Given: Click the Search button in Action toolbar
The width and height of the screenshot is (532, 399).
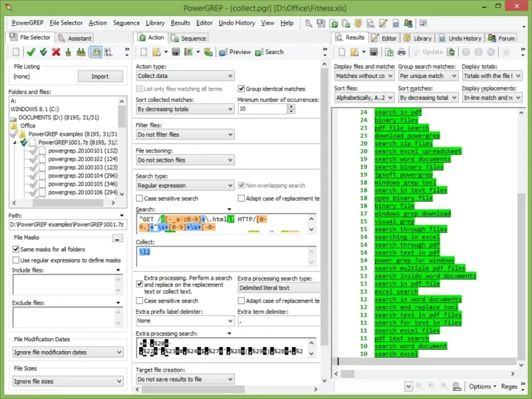Looking at the screenshot, I should [269, 52].
